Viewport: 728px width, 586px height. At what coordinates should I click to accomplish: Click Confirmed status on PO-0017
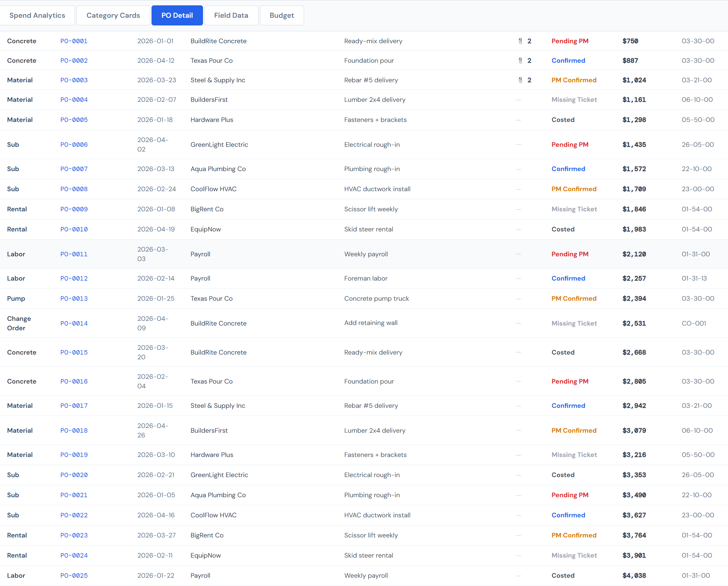click(568, 405)
